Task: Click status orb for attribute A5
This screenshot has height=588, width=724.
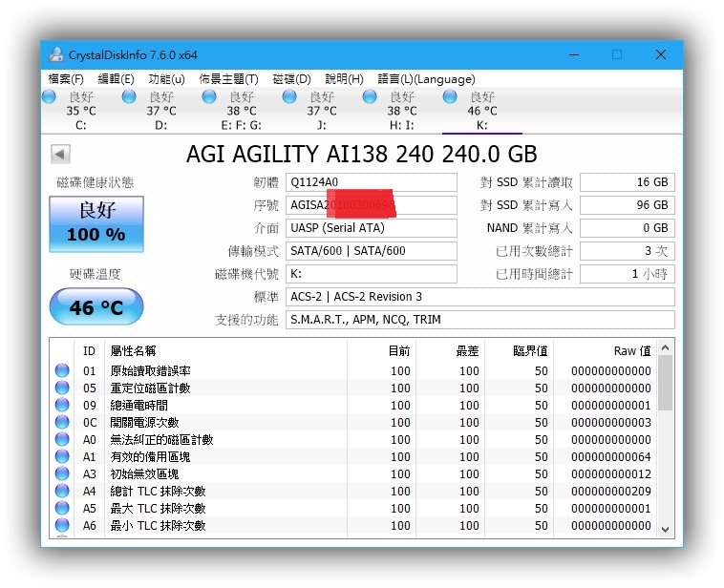Action: 62,508
